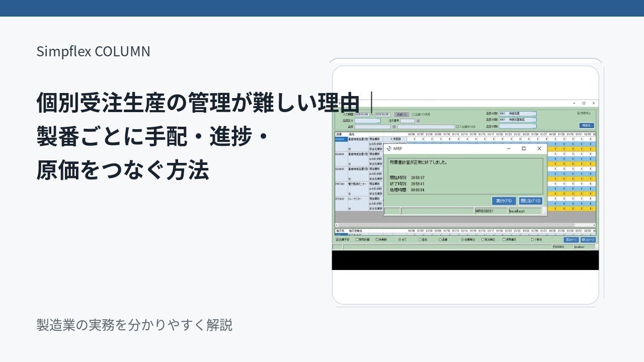The width and height of the screenshot is (644, 362).
Task: Select the 全て radio button
Action: (x=399, y=240)
